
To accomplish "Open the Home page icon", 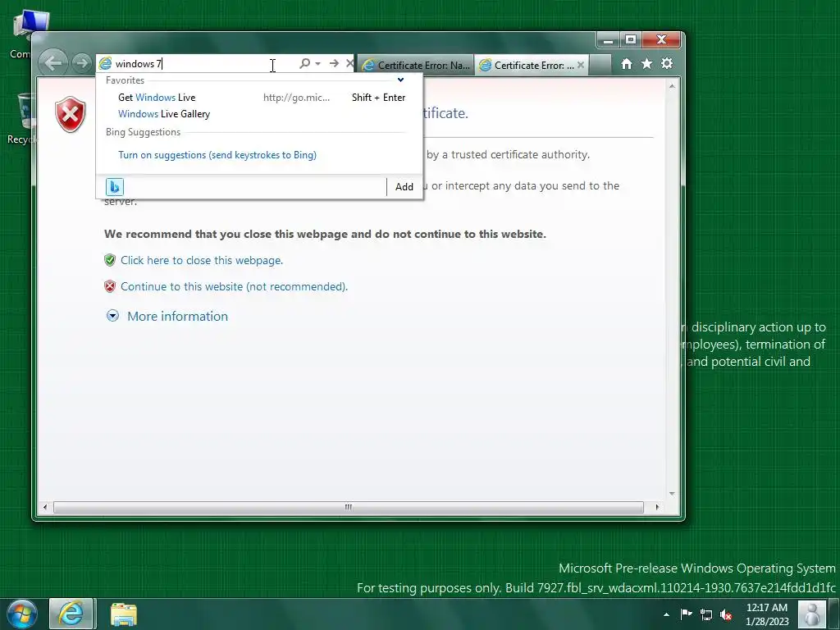I will (626, 64).
